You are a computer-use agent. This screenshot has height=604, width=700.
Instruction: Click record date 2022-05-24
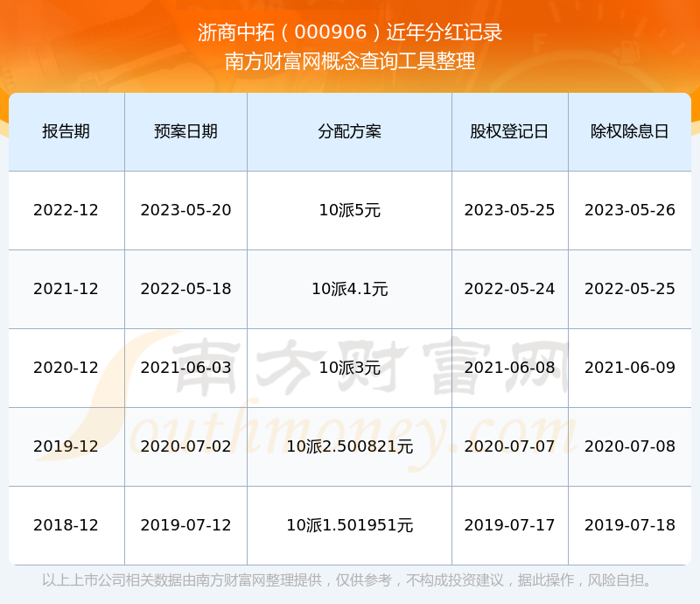509,289
